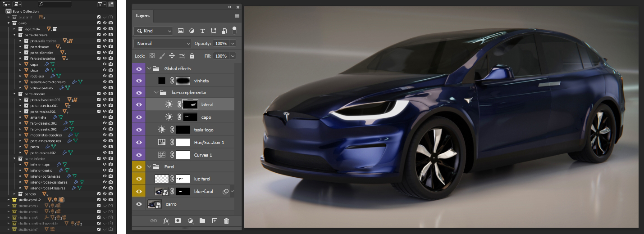
Task: Collapse the Global effects group
Action: (x=149, y=69)
